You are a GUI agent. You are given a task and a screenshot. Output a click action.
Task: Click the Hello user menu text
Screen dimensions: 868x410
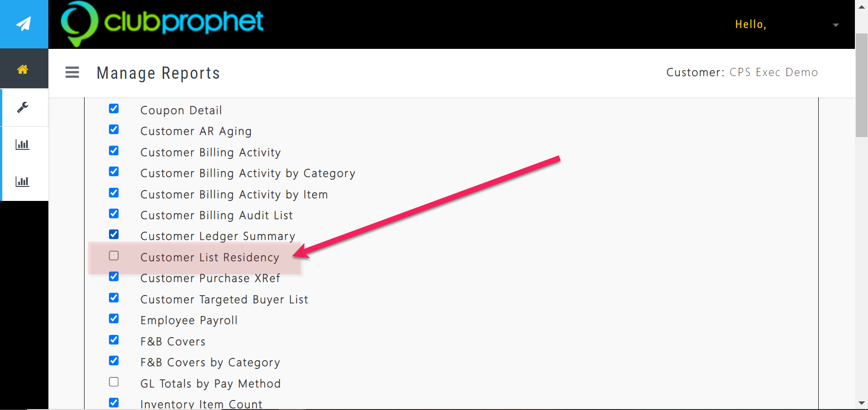[750, 24]
